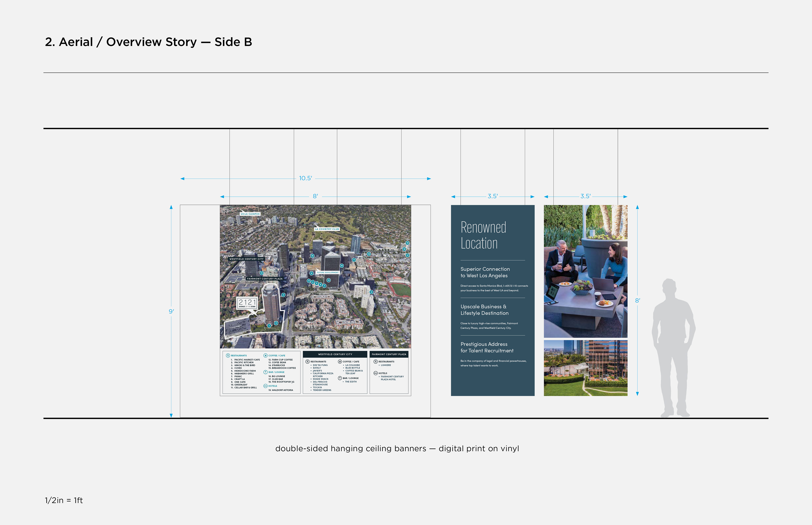
Task: Click the Westfield Century City map callout
Action: (x=246, y=259)
